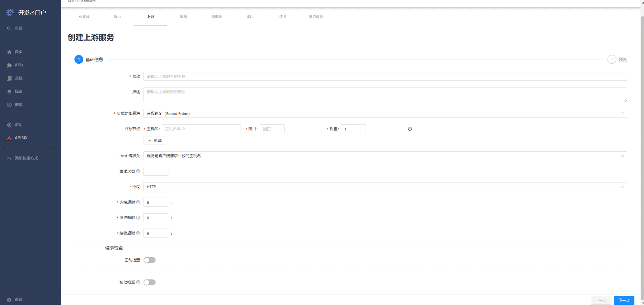Open APIs via the puzzle-piece icon
Image resolution: width=644 pixels, height=305 pixels.
tap(9, 65)
